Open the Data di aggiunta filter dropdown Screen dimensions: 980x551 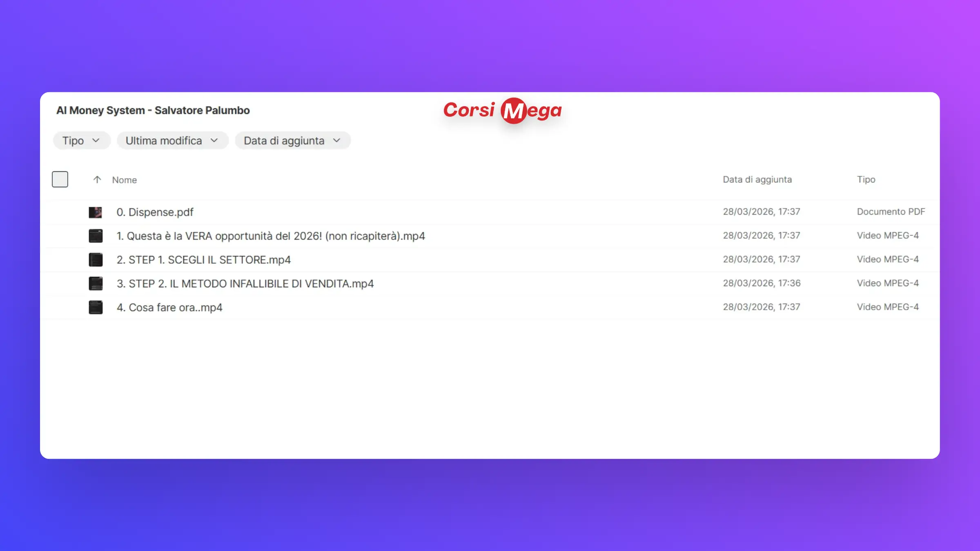[293, 140]
